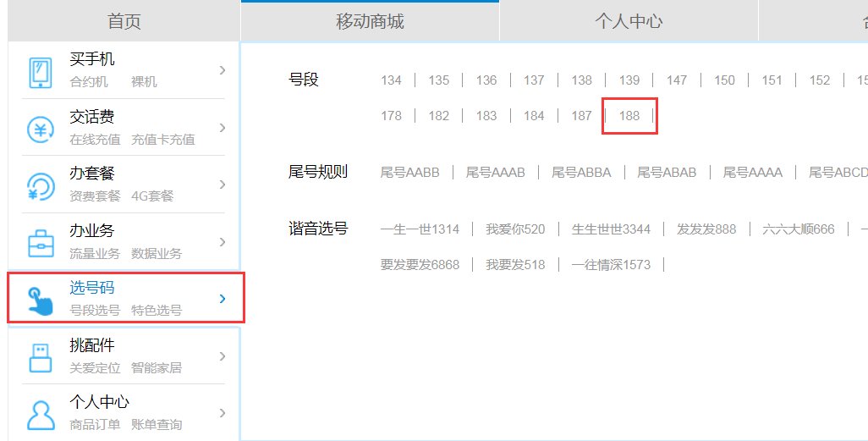Expand the sidebar 个人中心 row chevron
The image size is (868, 441).
[x=222, y=413]
